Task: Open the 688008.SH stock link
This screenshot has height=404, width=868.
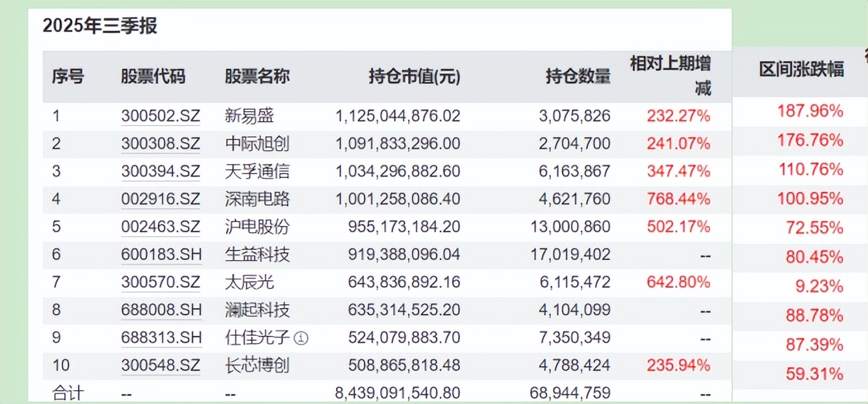Action: coord(160,309)
